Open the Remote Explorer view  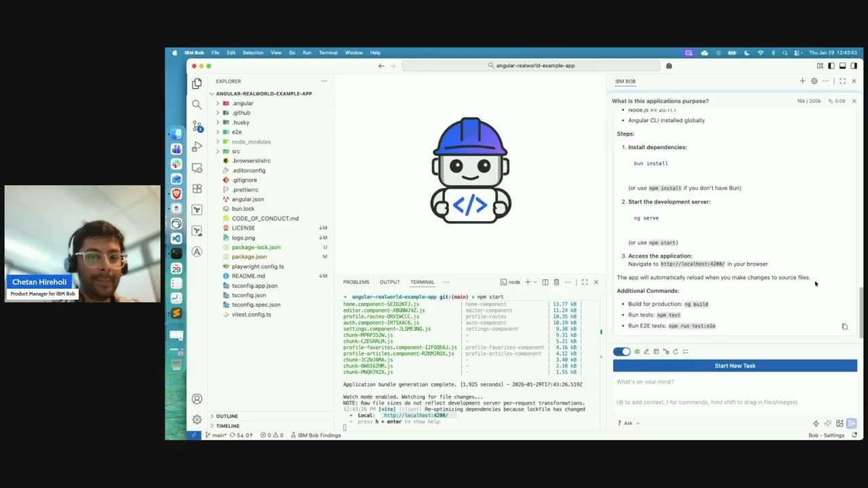(197, 167)
